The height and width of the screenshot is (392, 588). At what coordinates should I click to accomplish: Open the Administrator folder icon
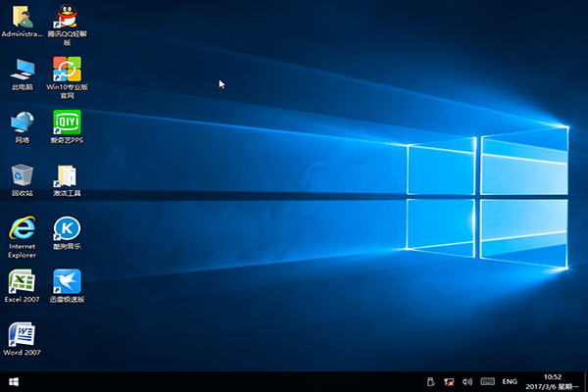tap(22, 17)
